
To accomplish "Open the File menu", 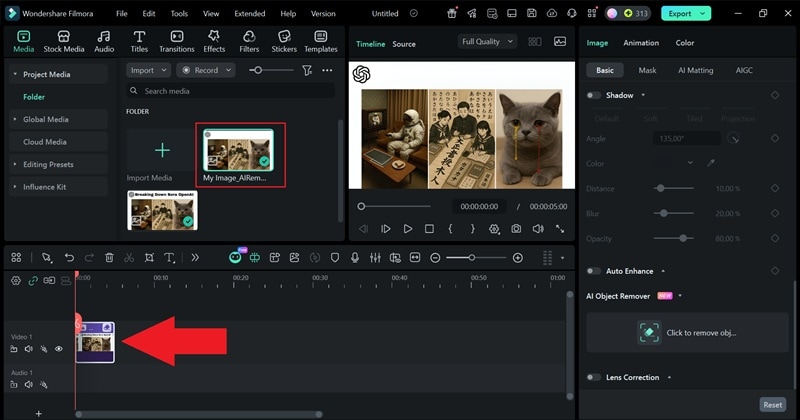I will pos(121,14).
